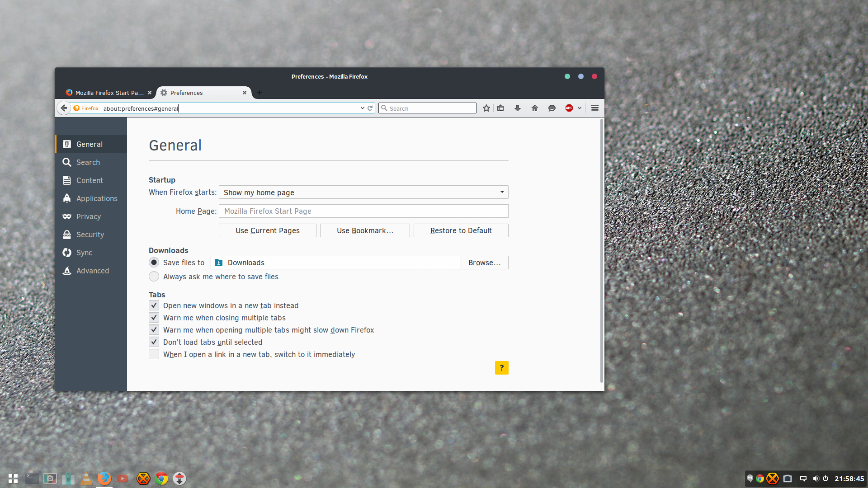Click Use Current Pages button

268,230
